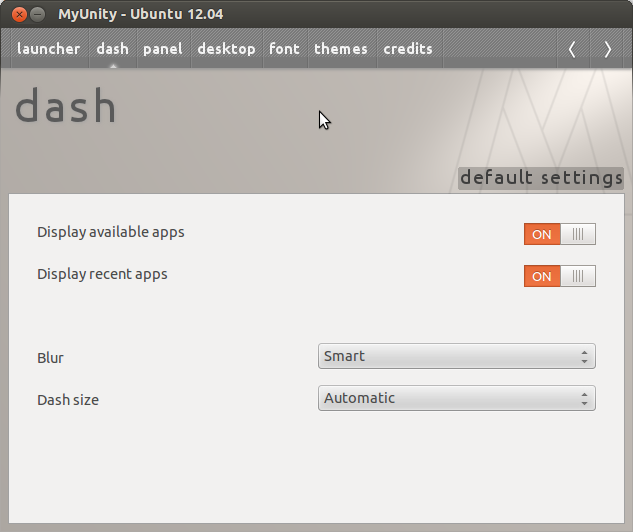633x532 pixels.
Task: View the credits tab
Action: tap(408, 49)
